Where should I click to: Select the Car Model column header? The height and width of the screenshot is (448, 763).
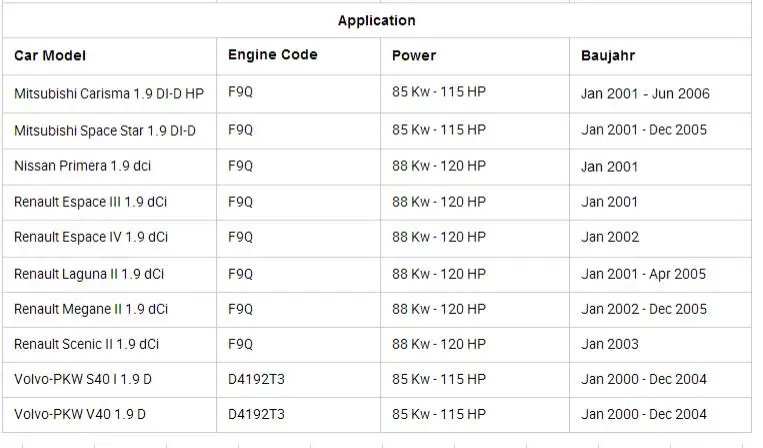coord(109,56)
